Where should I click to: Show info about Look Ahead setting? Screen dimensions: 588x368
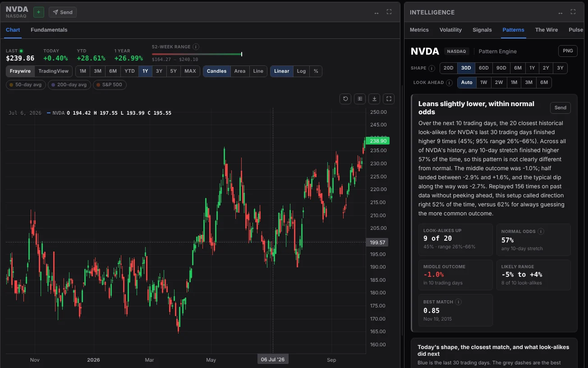(x=449, y=83)
